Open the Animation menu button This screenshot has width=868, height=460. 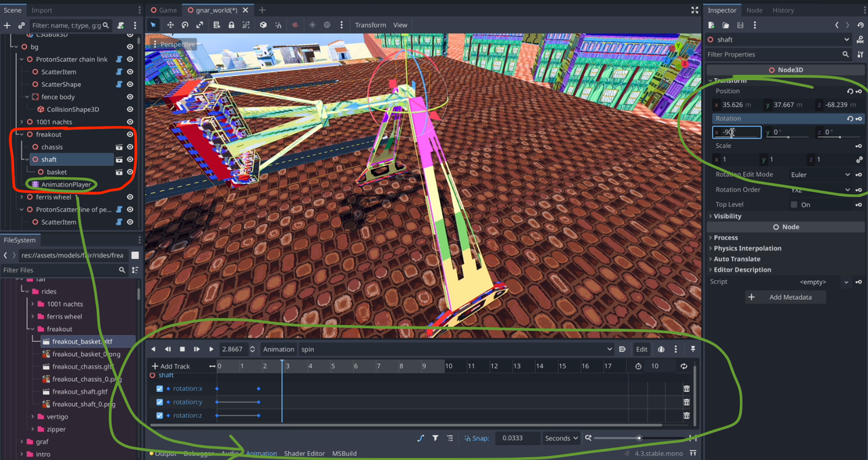coord(279,349)
